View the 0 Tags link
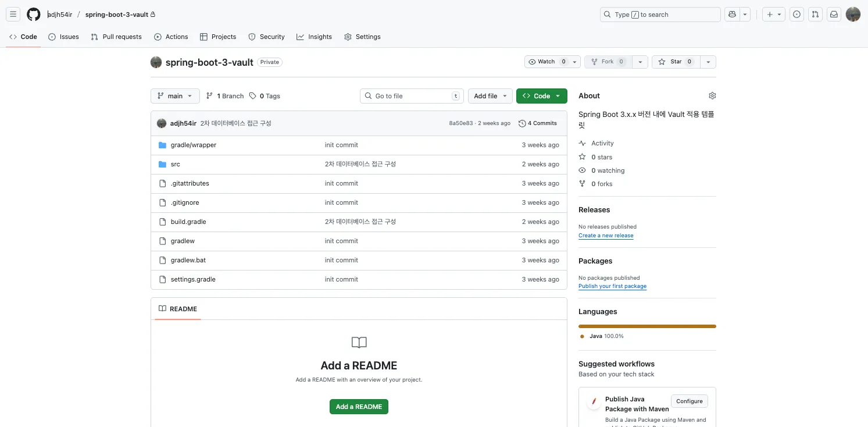 [265, 96]
